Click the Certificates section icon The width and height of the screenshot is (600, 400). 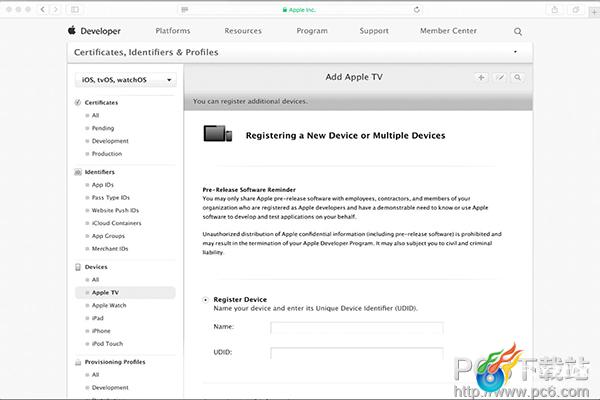(78, 102)
